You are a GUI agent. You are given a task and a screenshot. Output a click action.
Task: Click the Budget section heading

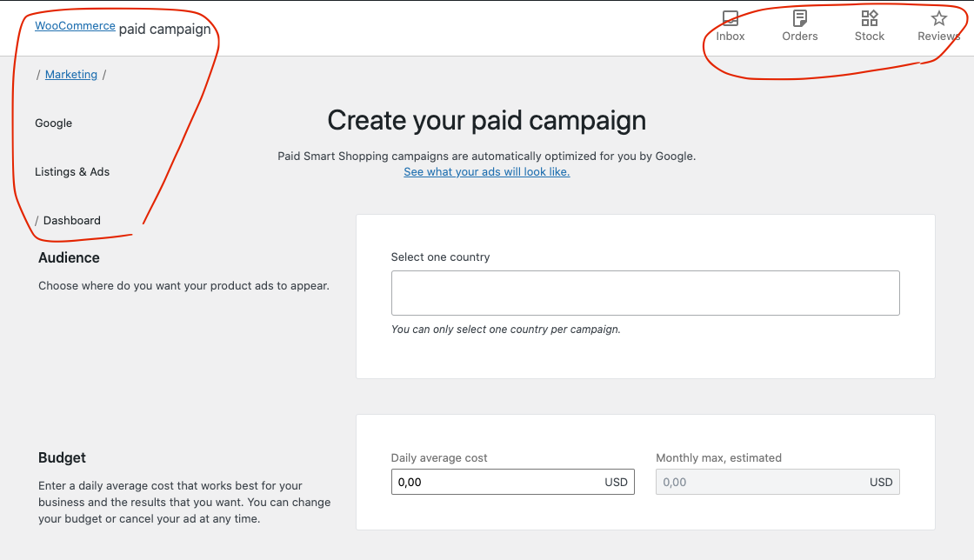tap(62, 457)
